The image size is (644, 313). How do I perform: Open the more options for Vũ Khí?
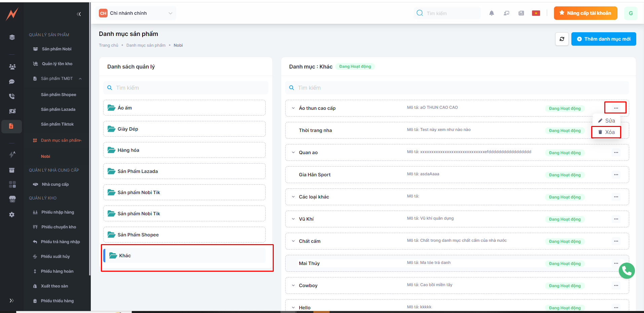tap(616, 219)
